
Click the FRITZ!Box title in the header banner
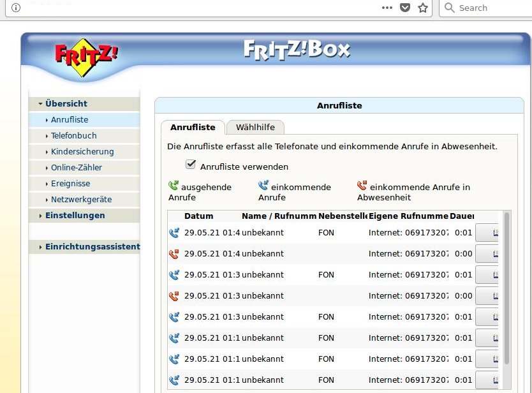[297, 50]
